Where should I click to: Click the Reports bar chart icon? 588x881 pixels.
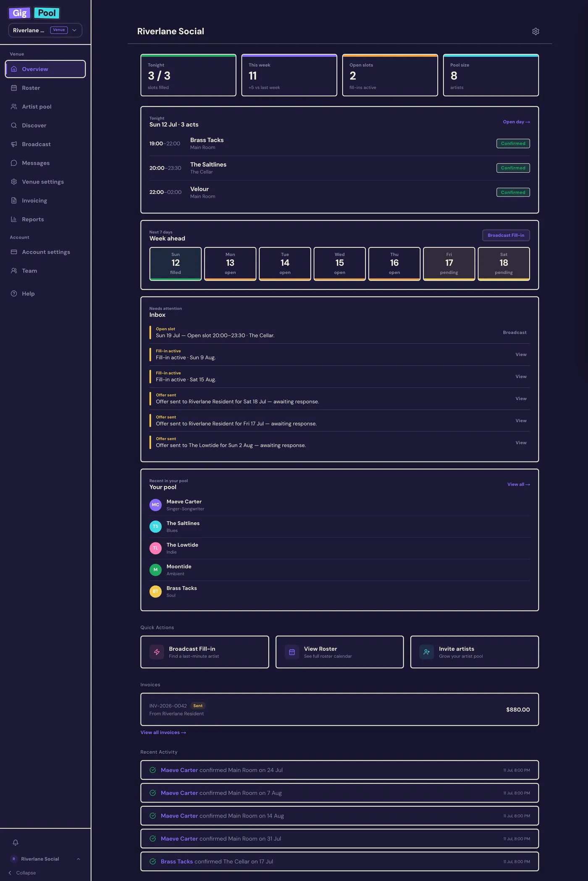click(x=14, y=219)
